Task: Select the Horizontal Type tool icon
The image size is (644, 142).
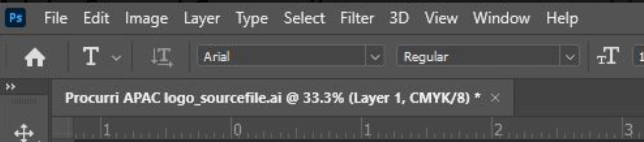Action: [x=91, y=56]
